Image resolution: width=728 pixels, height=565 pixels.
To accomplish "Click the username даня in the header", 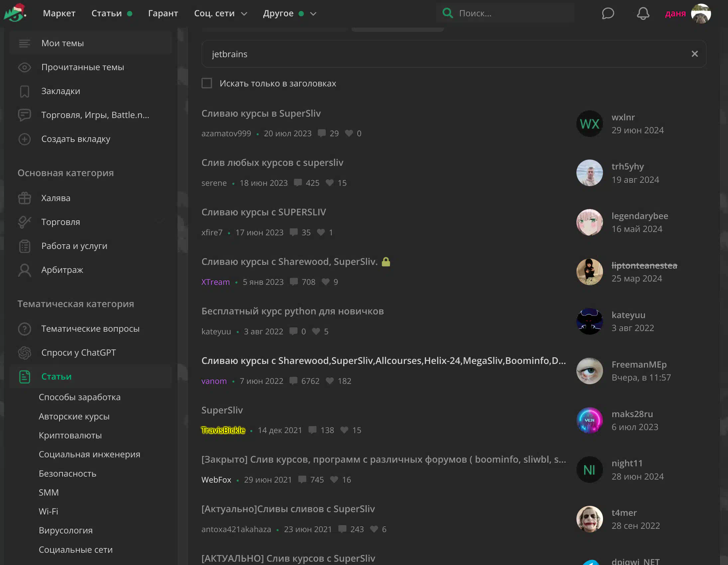I will pos(675,13).
